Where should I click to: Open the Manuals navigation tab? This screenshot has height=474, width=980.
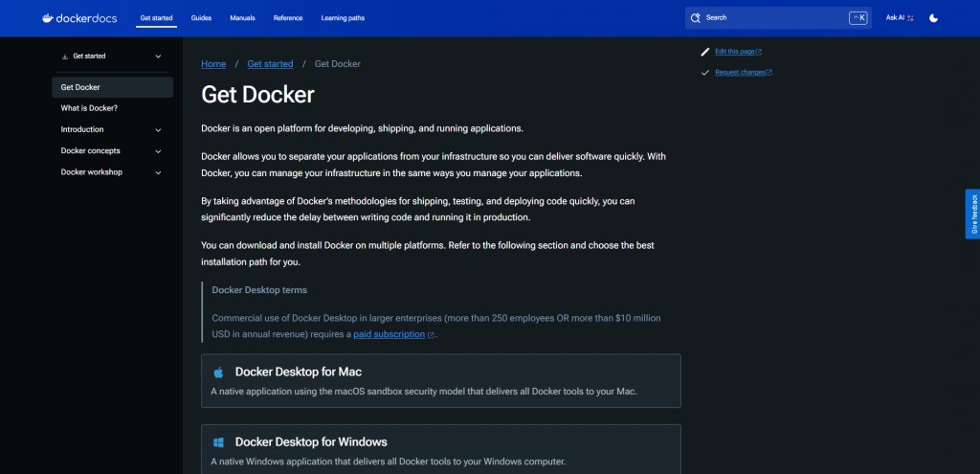[242, 18]
